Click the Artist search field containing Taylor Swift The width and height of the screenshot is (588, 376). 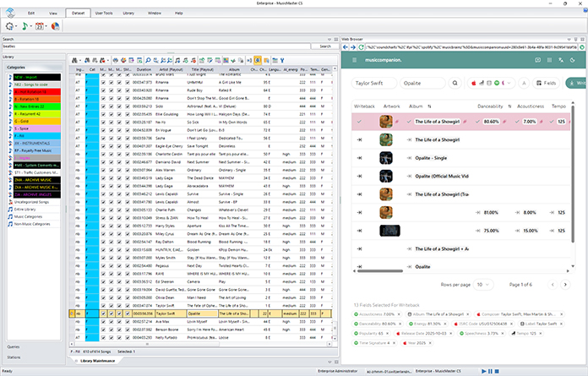pyautogui.click(x=373, y=84)
